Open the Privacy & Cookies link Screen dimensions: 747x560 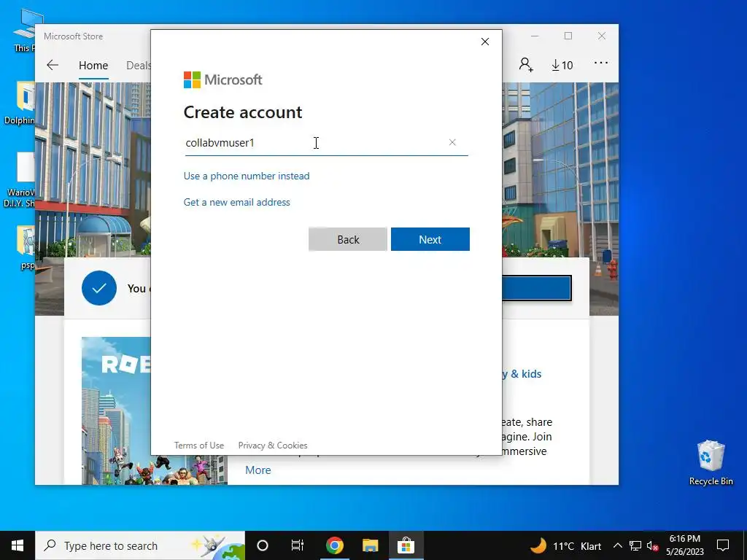273,446
